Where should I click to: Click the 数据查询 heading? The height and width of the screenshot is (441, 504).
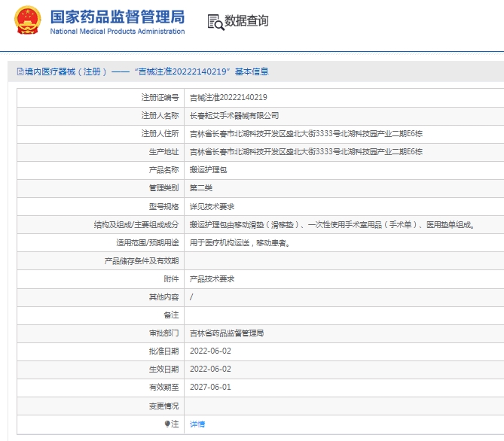(x=246, y=21)
